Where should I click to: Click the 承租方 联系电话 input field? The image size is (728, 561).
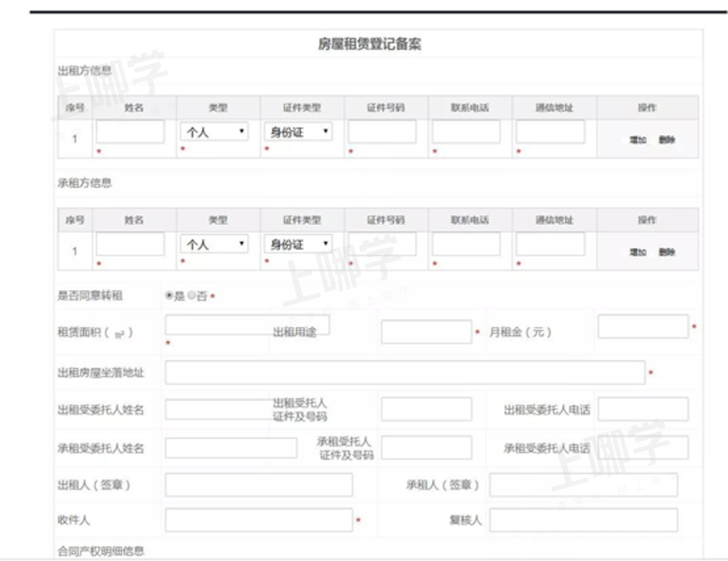click(466, 244)
